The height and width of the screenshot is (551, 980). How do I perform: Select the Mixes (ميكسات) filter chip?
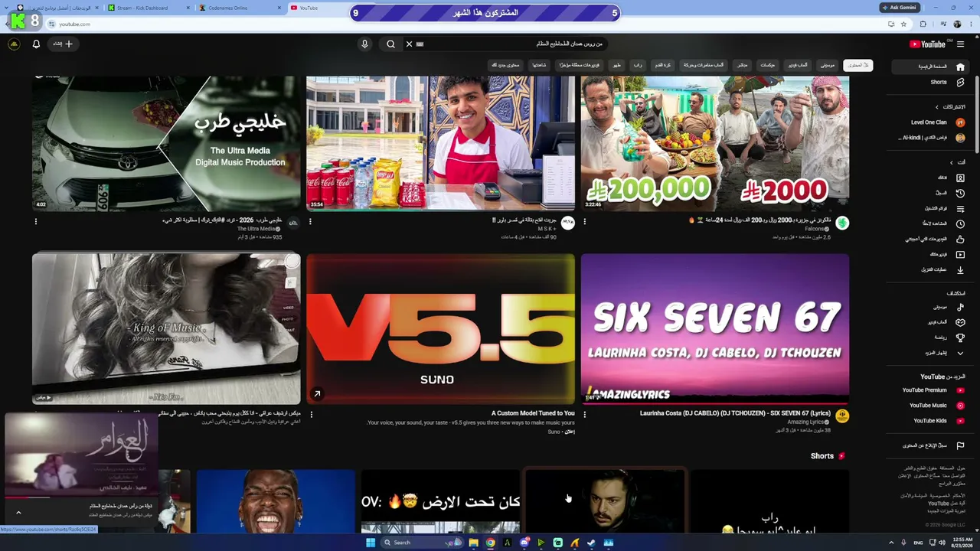(x=767, y=65)
